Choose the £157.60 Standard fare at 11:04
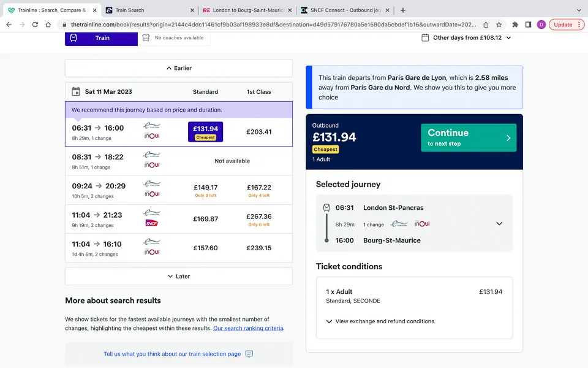This screenshot has height=368, width=588. [206, 248]
